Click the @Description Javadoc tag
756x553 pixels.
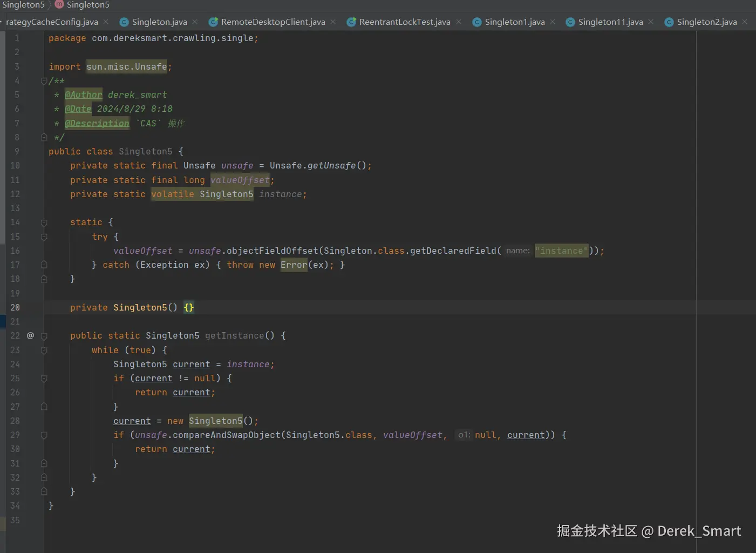pyautogui.click(x=97, y=123)
